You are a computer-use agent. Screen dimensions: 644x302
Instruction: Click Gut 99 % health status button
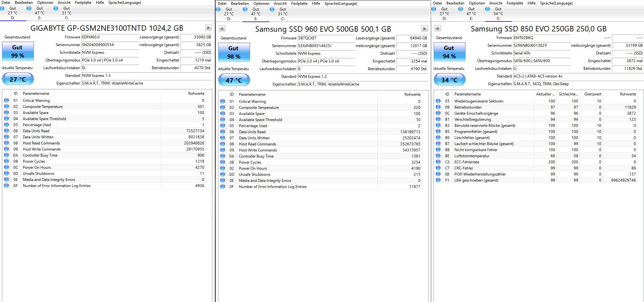[x=18, y=51]
